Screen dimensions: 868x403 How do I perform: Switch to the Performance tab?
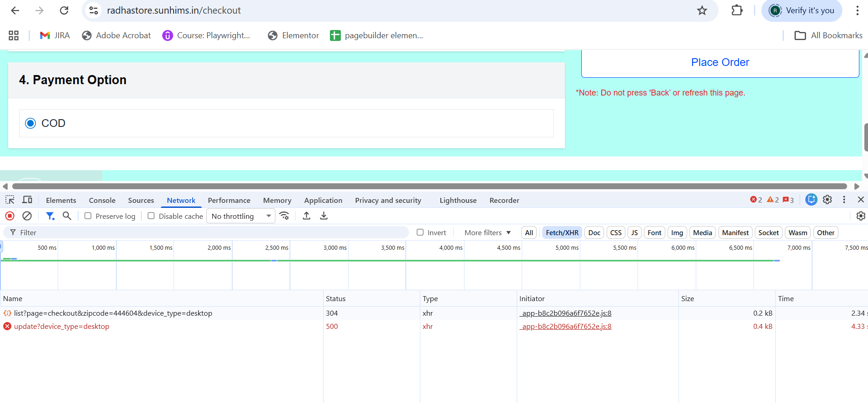(229, 201)
